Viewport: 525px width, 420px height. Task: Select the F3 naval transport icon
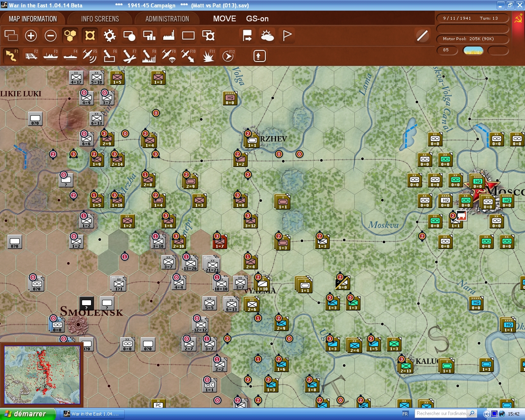pos(50,55)
